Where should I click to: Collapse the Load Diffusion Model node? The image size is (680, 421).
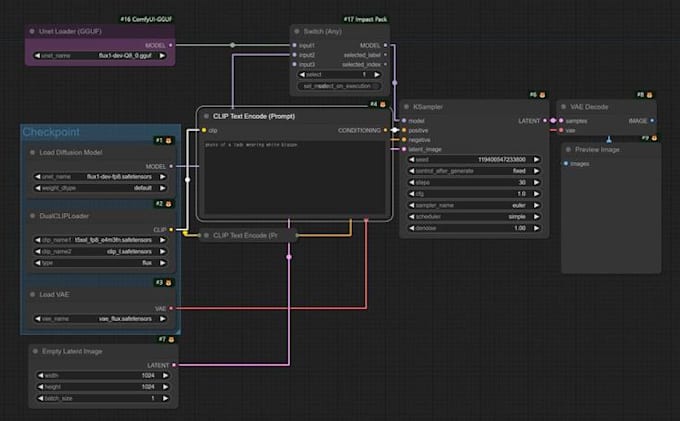click(x=31, y=152)
